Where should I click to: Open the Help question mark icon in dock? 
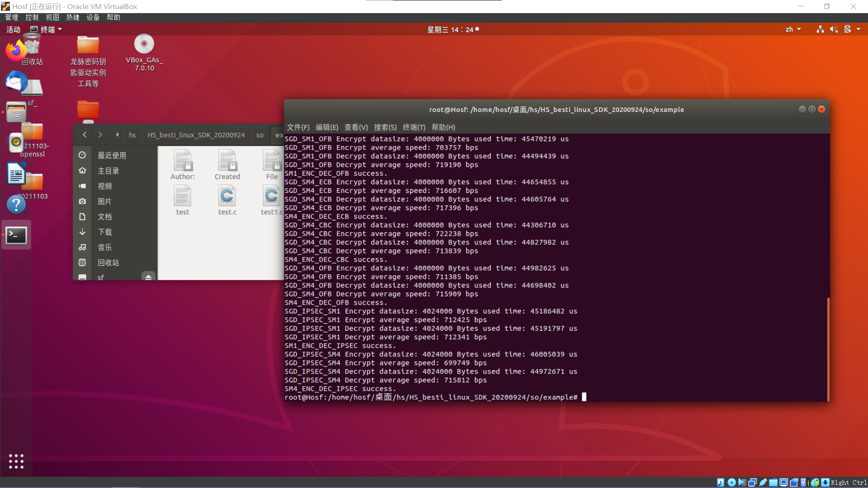click(x=16, y=205)
